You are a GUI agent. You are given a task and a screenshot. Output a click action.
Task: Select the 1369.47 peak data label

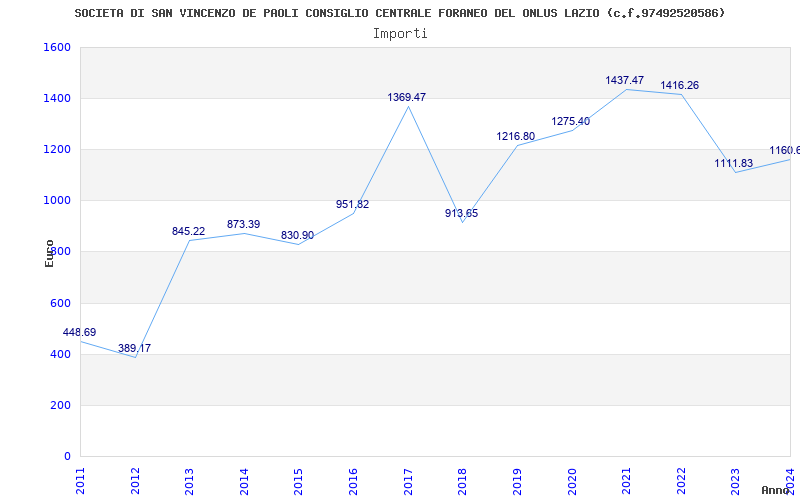tap(407, 97)
